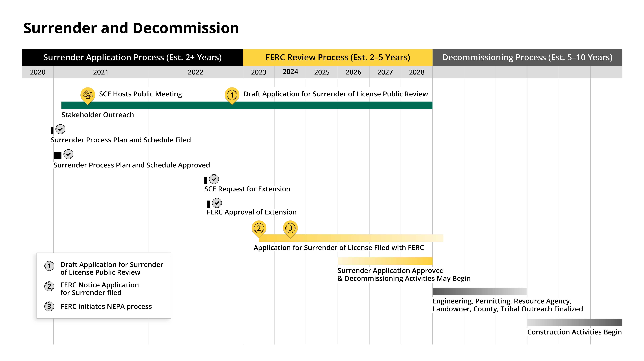Click Engineering, Permitting, Resource Agency text
The width and height of the screenshot is (644, 361).
point(508,305)
